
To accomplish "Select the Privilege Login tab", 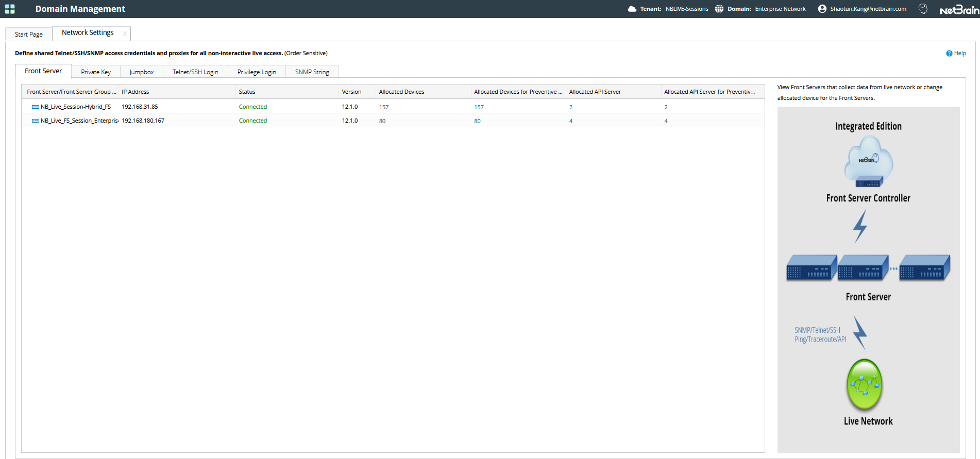I will [257, 72].
